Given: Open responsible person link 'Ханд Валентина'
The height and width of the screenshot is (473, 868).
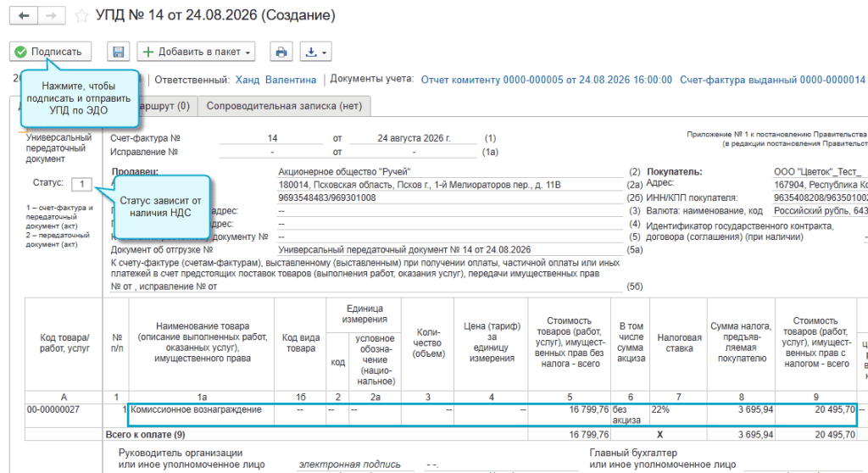Looking at the screenshot, I should (275, 80).
